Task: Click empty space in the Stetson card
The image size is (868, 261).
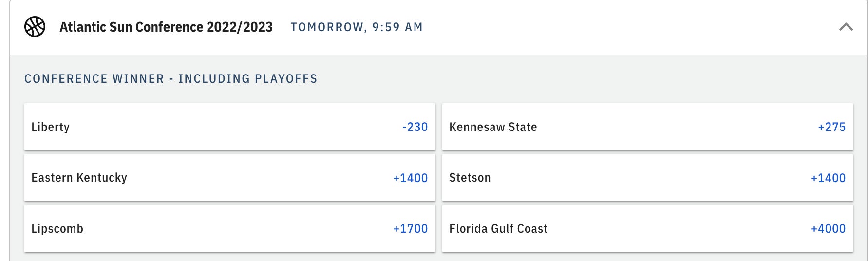Action: (x=648, y=178)
